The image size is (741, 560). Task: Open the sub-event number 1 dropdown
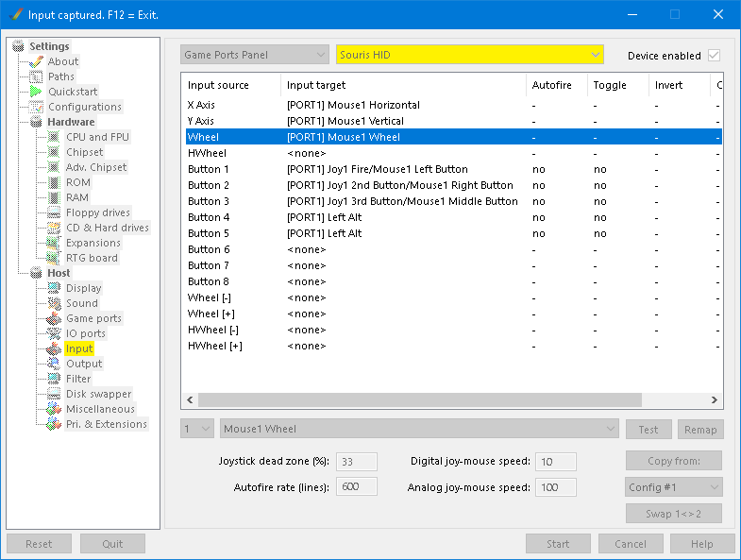coord(197,429)
